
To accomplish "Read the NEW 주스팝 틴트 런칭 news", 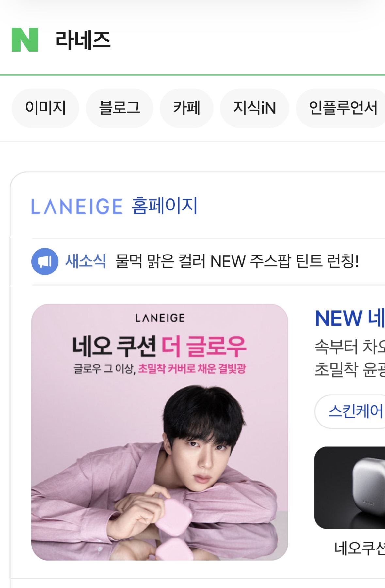I will coord(237,261).
